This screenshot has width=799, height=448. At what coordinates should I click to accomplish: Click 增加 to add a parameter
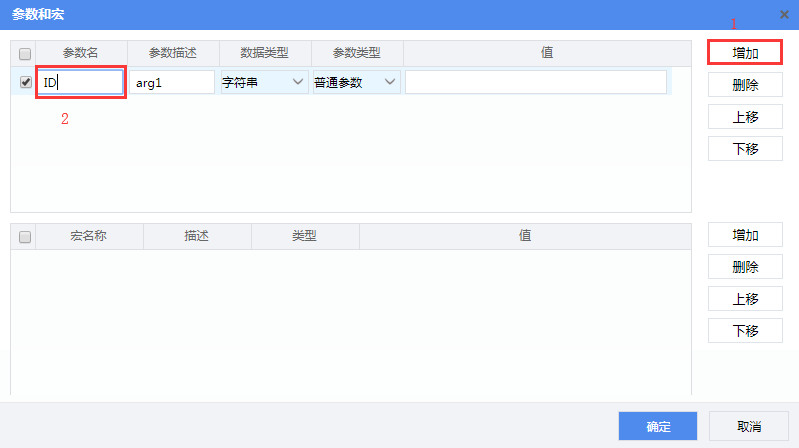(745, 52)
